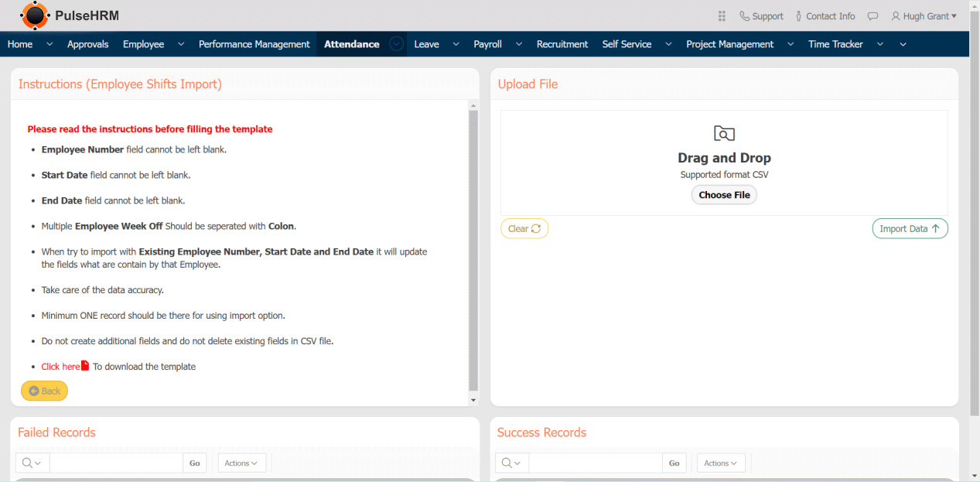Go to Performance Management menu

tap(254, 44)
